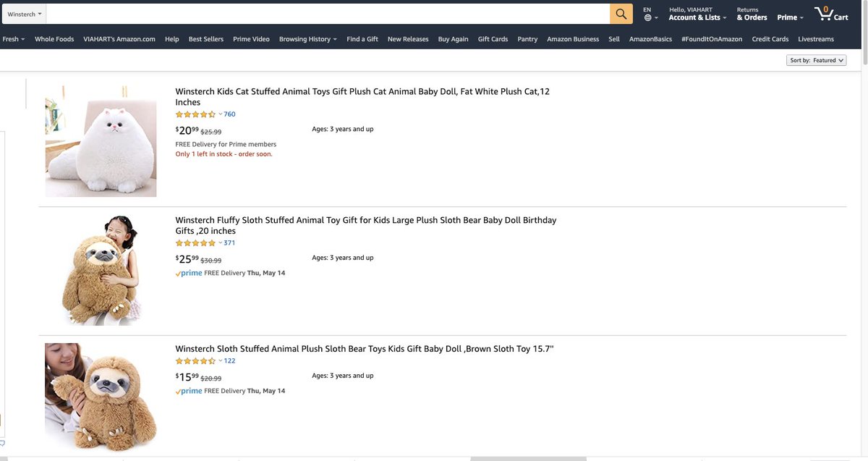868x461 pixels.
Task: Open the Sort by: Featured dropdown
Action: [x=817, y=60]
